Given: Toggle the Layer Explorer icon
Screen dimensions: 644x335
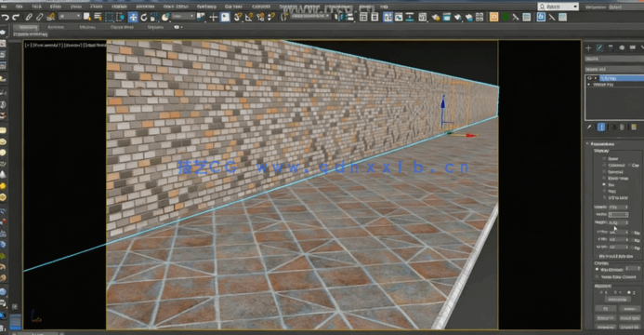Looking at the screenshot, I should pos(375,17).
